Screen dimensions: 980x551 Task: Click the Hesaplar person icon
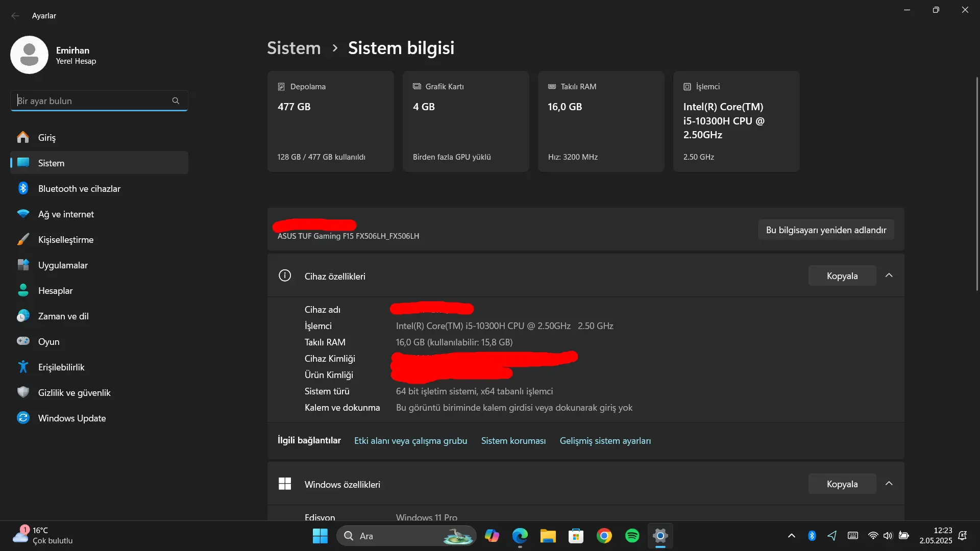(x=23, y=290)
